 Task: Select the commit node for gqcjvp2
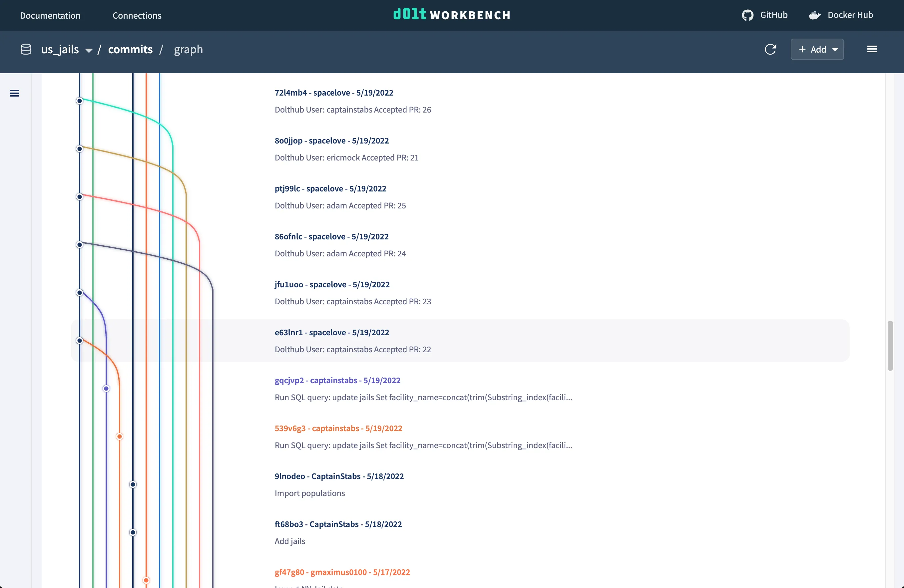click(x=106, y=388)
